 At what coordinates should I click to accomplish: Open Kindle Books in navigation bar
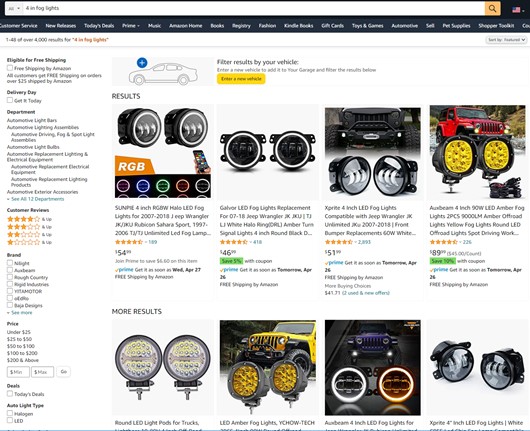pyautogui.click(x=298, y=26)
